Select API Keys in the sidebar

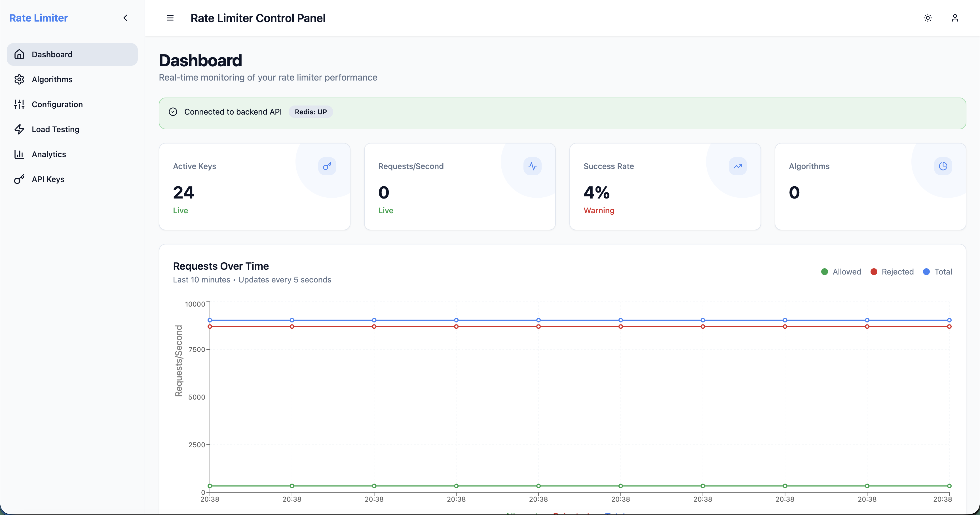coord(72,179)
